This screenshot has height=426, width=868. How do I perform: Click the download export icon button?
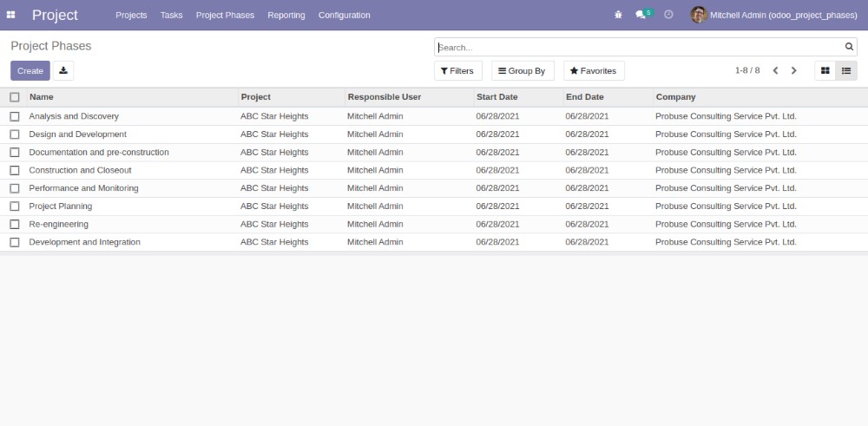[63, 70]
